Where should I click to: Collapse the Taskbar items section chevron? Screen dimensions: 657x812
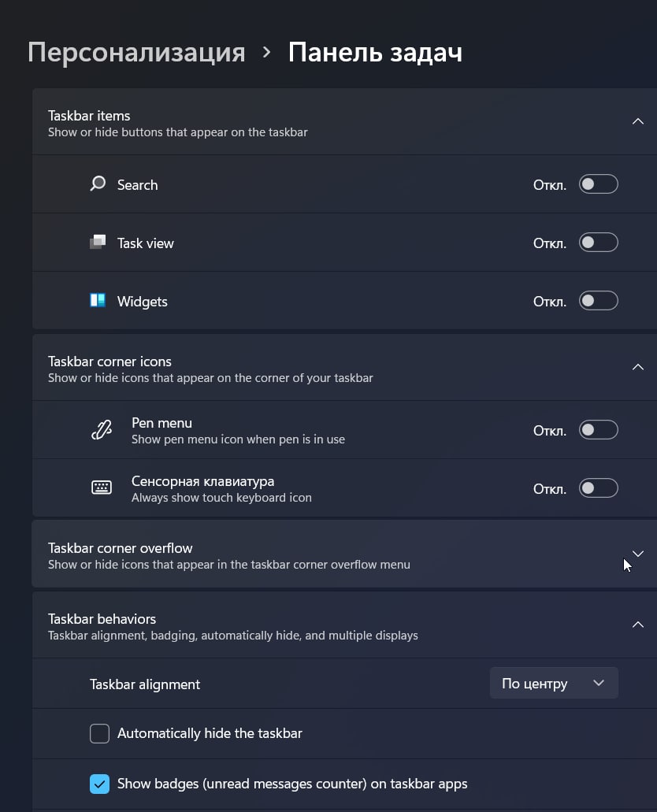click(638, 122)
